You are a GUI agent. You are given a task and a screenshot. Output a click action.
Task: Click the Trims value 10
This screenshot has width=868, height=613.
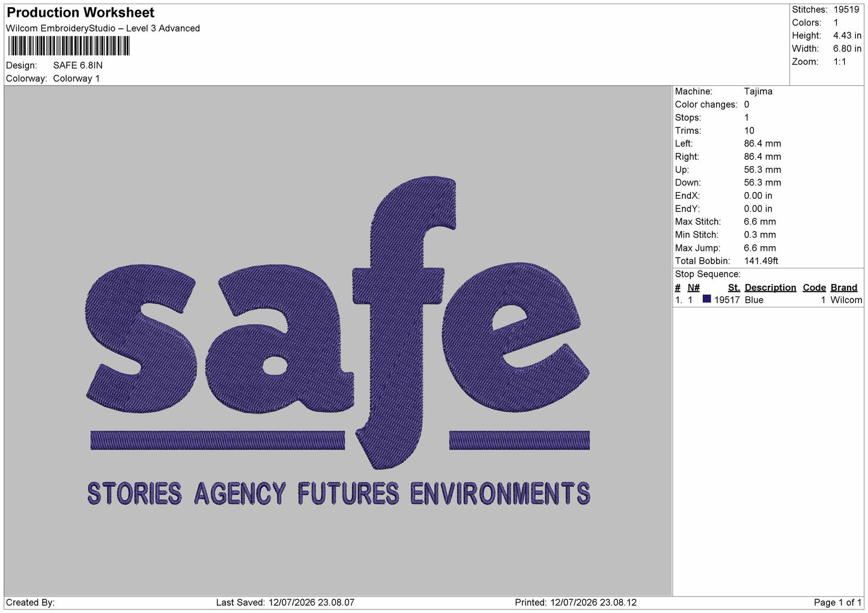[x=749, y=131]
